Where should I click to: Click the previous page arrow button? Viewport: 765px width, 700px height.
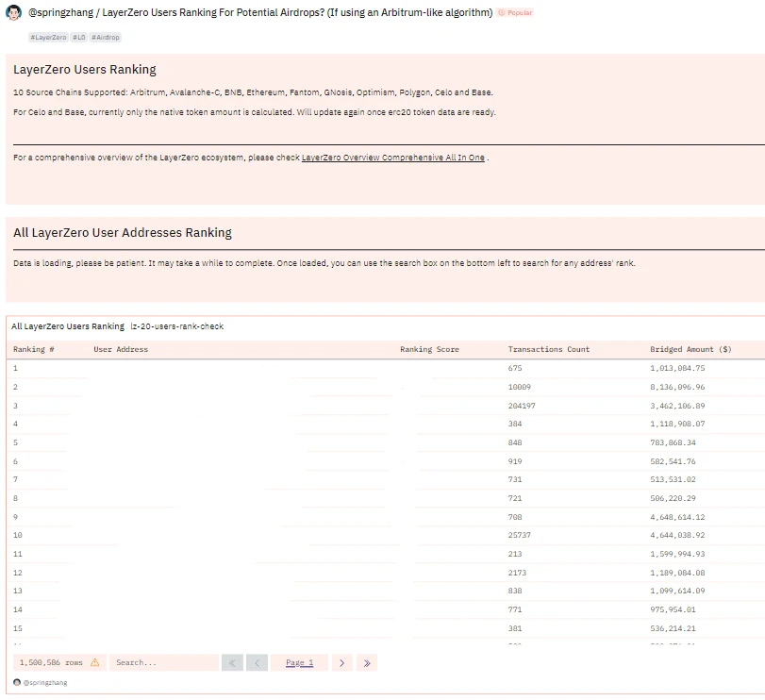pyautogui.click(x=257, y=663)
